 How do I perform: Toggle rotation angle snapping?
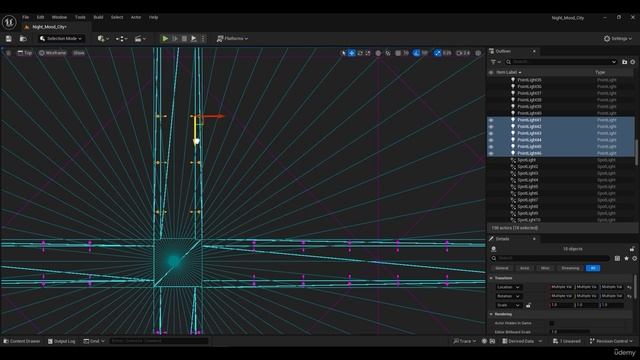pyautogui.click(x=416, y=53)
